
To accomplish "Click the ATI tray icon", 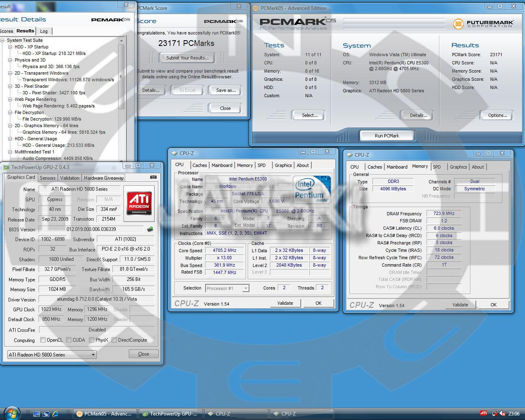I will click(x=484, y=413).
